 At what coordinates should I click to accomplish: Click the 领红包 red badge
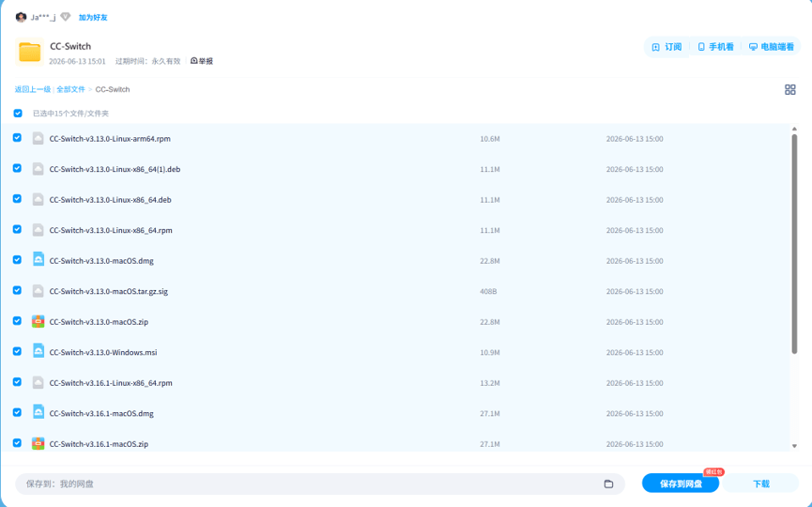[x=713, y=471]
